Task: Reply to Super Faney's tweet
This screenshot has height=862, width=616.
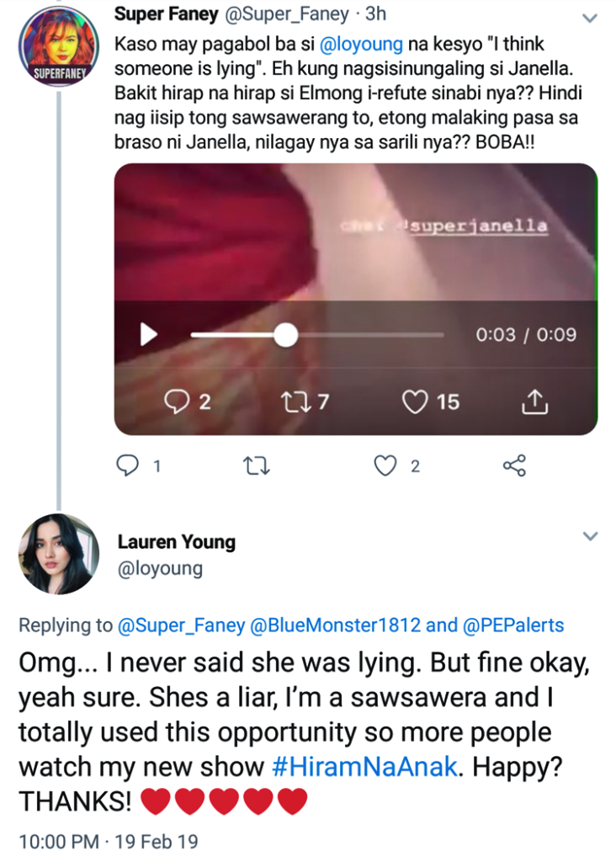Action: [126, 466]
